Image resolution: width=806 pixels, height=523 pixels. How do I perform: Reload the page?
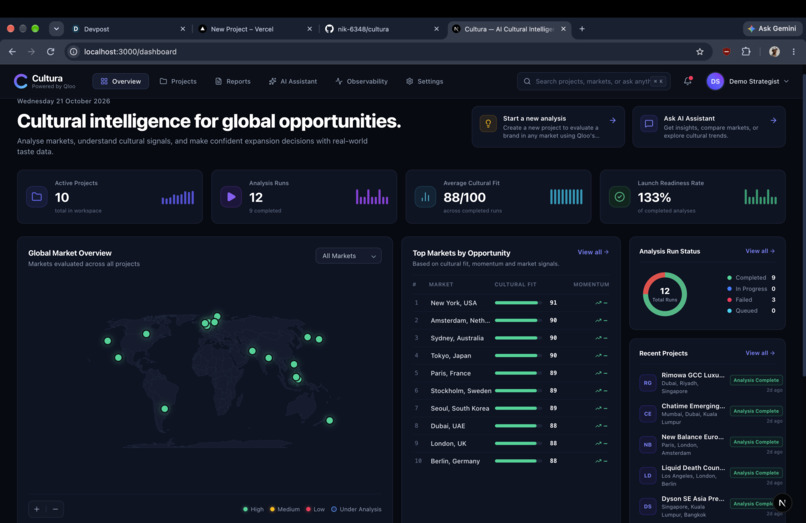tap(50, 51)
